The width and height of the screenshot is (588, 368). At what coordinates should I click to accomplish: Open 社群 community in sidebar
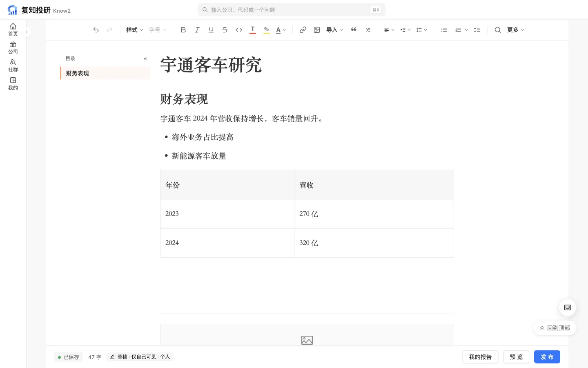tap(13, 66)
